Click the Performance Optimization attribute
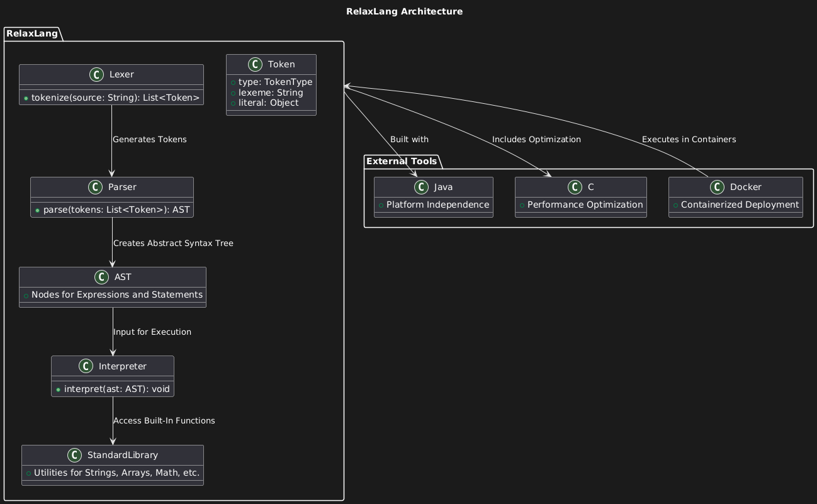The image size is (817, 504). (x=585, y=204)
